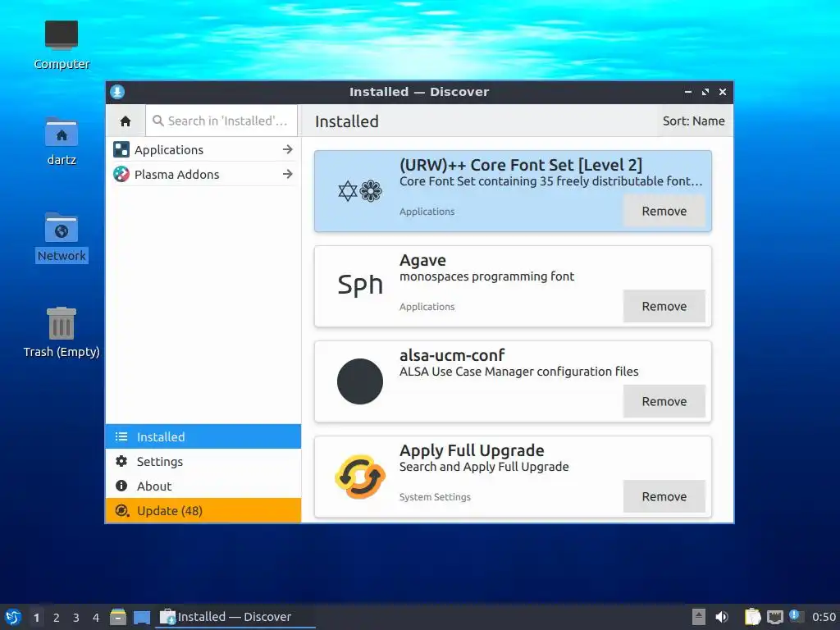The image size is (840, 630).
Task: Open the Apply Full Upgrade title
Action: coord(472,450)
